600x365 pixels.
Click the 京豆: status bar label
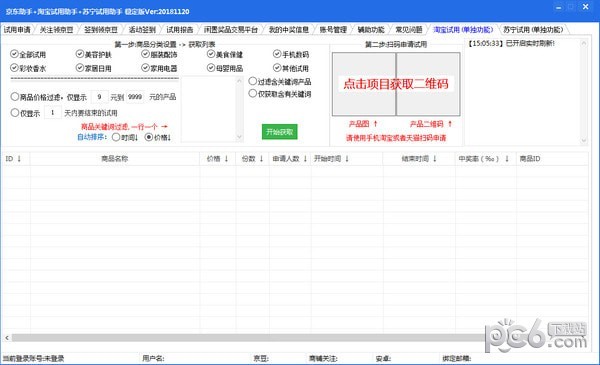(x=261, y=358)
